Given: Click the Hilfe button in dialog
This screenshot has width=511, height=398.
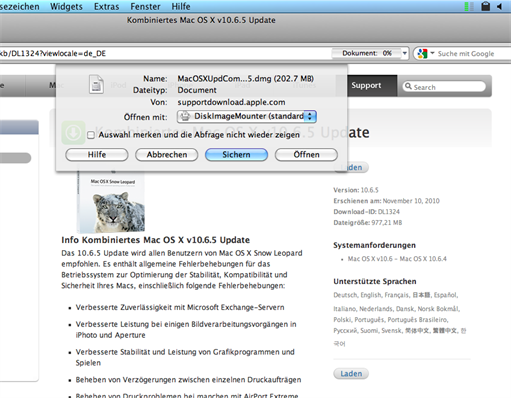Looking at the screenshot, I should pos(97,155).
